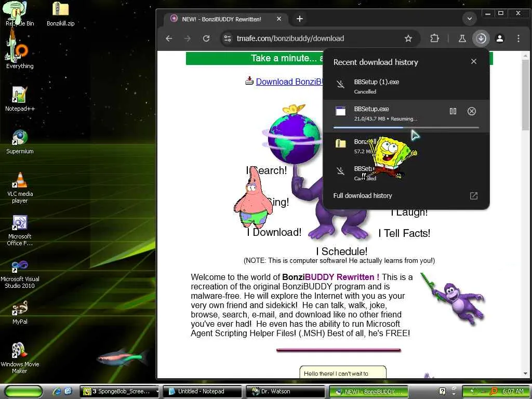Viewport: 532px width, 399px height.
Task: Open the browser extensions menu
Action: [434, 38]
